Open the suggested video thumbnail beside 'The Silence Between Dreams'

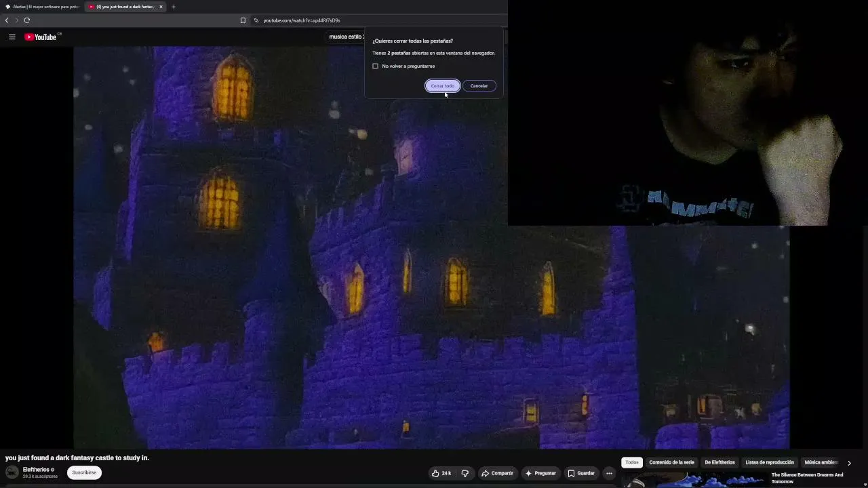695,480
